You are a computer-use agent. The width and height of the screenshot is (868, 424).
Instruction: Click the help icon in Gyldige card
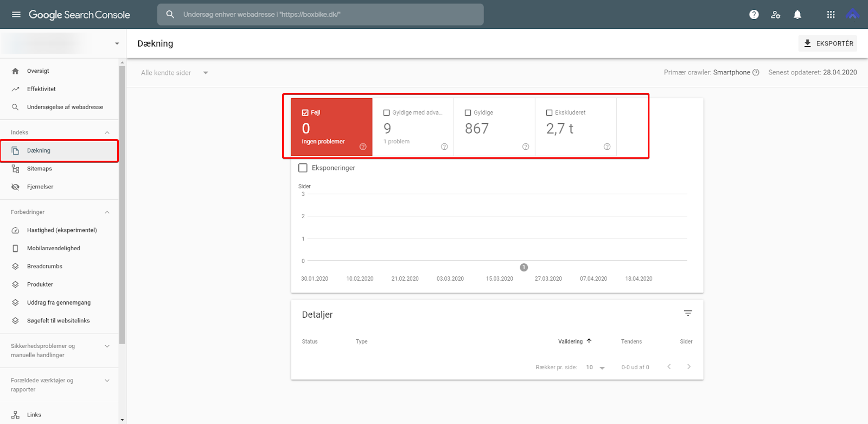(x=525, y=147)
